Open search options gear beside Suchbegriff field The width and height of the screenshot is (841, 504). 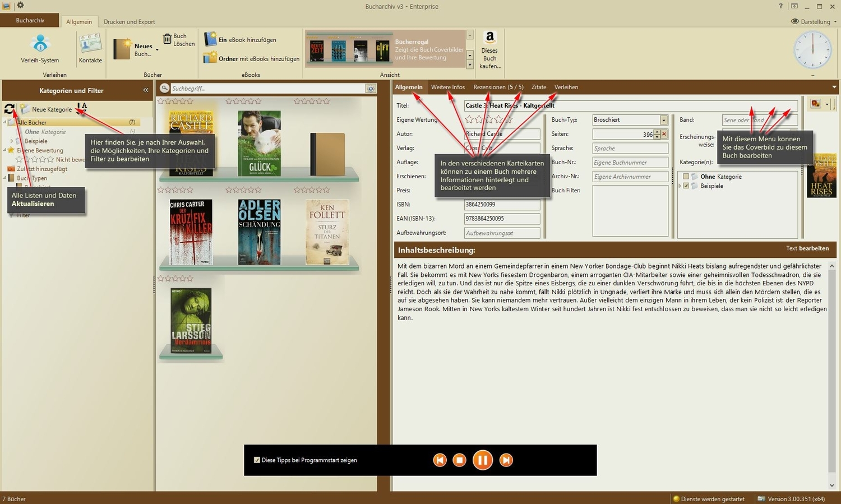click(371, 89)
